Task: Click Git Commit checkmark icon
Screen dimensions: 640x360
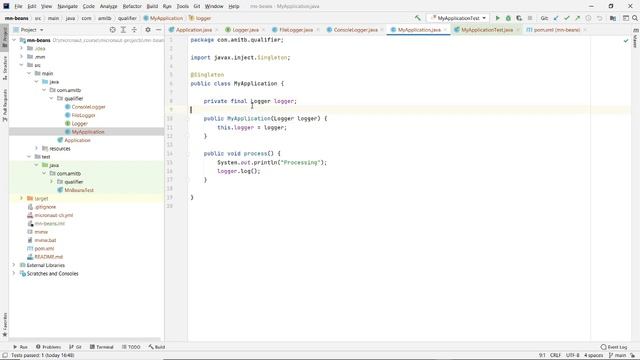Action: 567,18
